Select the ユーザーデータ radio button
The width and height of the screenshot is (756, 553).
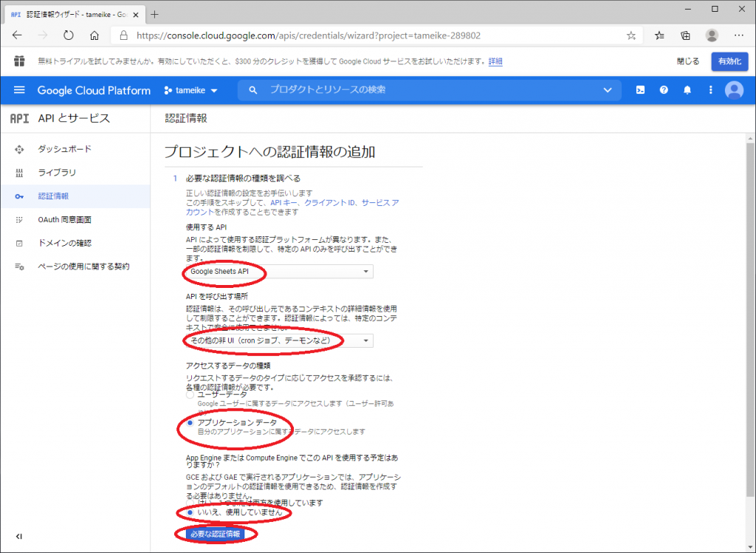190,395
